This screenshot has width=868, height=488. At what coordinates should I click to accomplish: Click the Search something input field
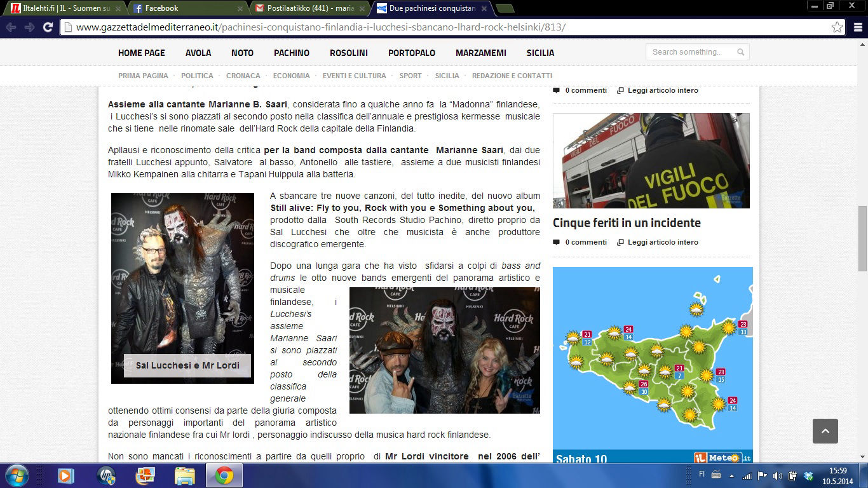click(689, 52)
